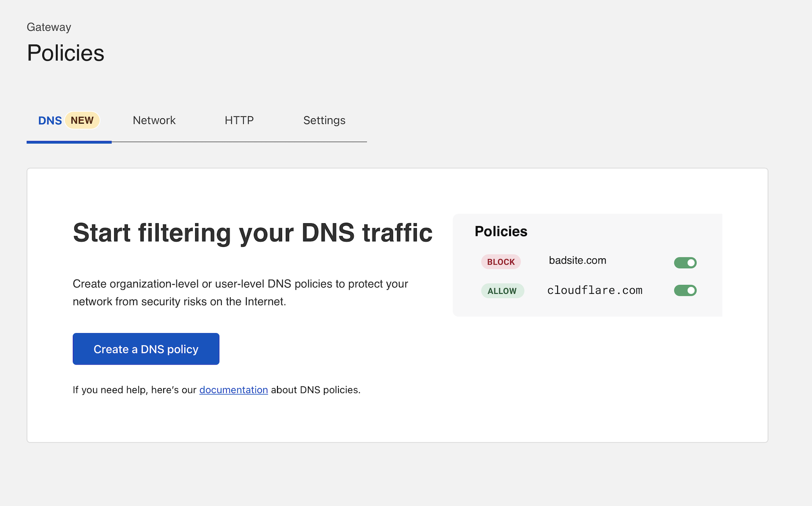812x506 pixels.
Task: Open the Settings tab
Action: (x=324, y=120)
